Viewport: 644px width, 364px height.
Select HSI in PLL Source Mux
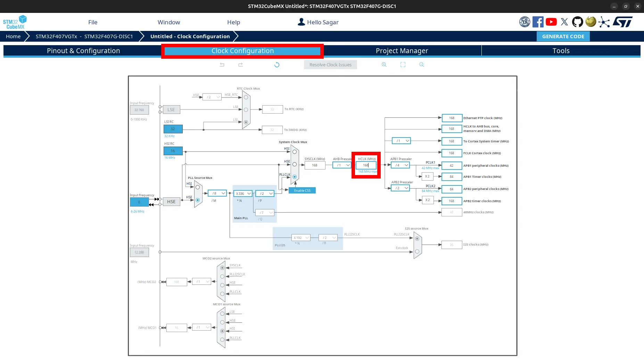198,187
